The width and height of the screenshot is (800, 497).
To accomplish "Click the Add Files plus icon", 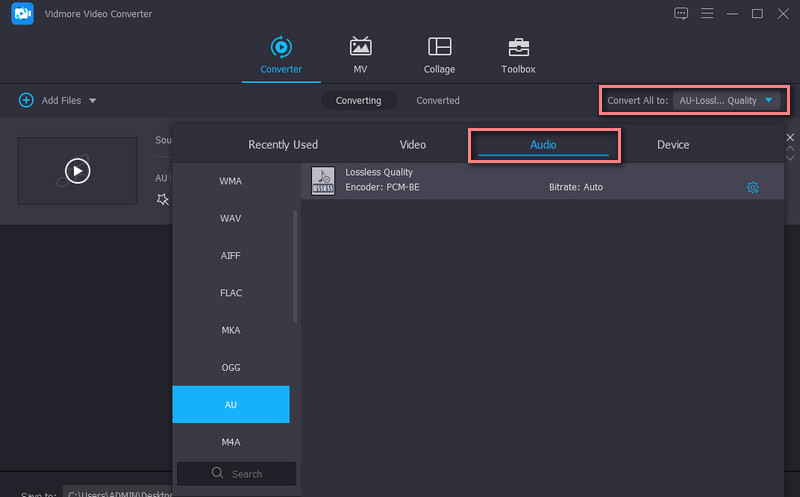I will (x=26, y=101).
